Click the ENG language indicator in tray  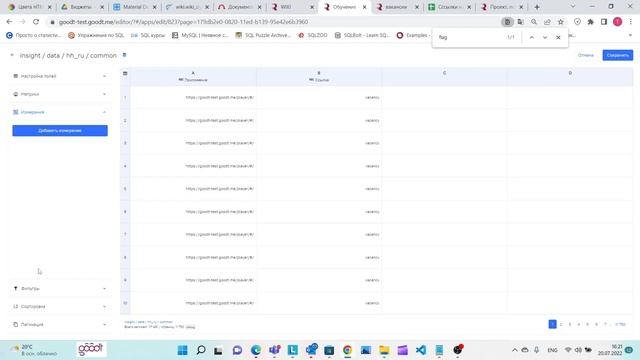tap(552, 350)
